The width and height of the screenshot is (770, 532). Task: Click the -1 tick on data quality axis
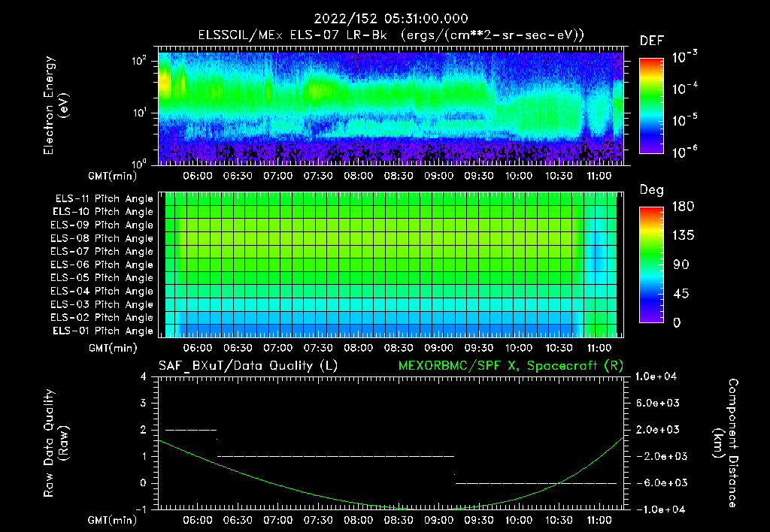click(141, 509)
